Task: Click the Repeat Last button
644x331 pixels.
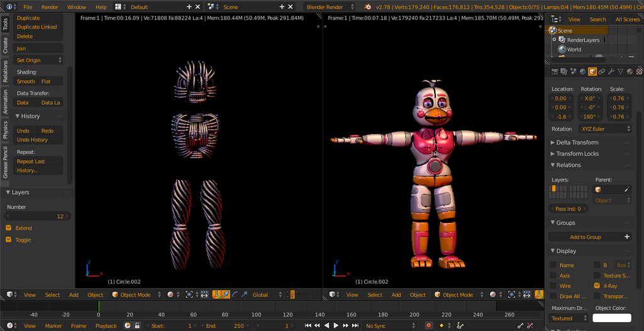Action: tap(38, 161)
